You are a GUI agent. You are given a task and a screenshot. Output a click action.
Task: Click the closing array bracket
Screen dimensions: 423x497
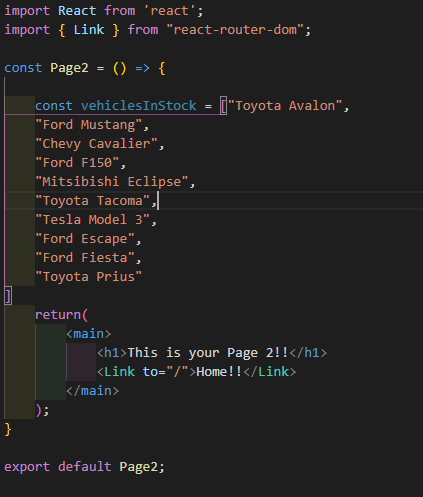coord(8,296)
